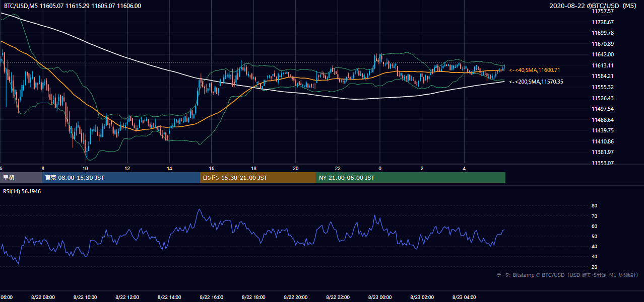Click hour label 18 on price chart axis
This screenshot has width=644, height=302.
click(253, 168)
